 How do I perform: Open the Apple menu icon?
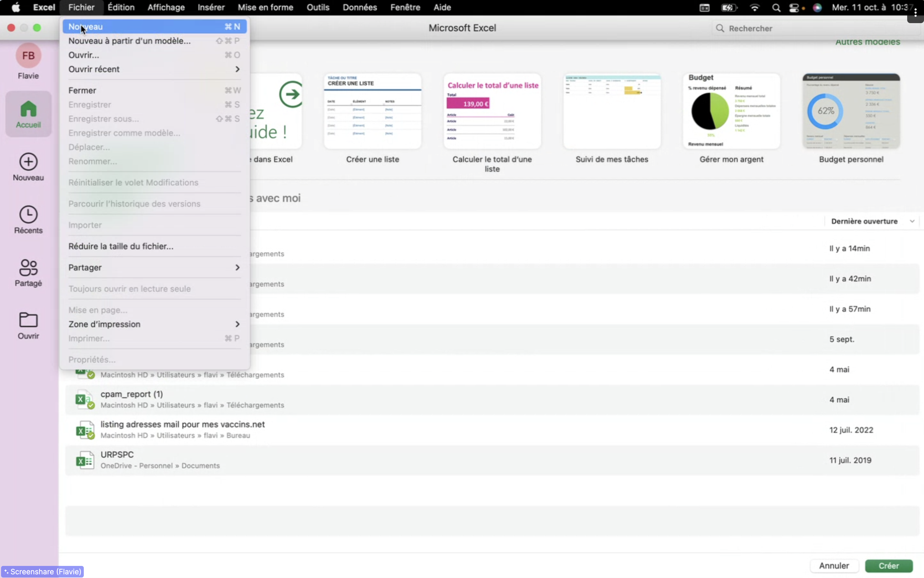click(16, 7)
